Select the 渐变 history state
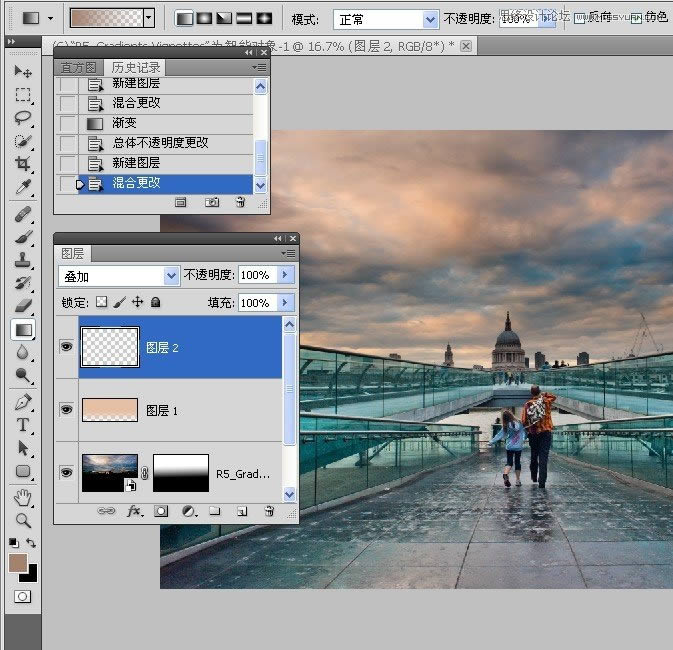 [x=125, y=123]
